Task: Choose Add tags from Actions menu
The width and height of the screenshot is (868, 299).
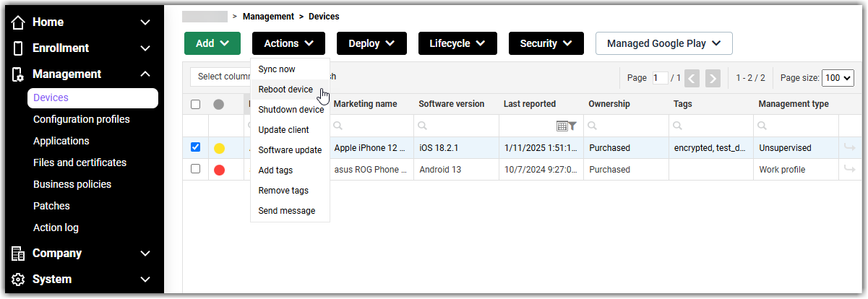Action: [x=291, y=170]
